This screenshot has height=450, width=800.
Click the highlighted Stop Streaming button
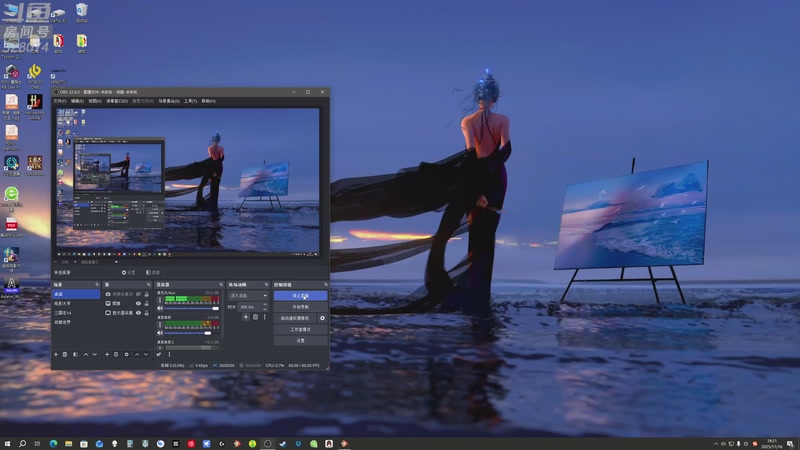[x=301, y=295]
